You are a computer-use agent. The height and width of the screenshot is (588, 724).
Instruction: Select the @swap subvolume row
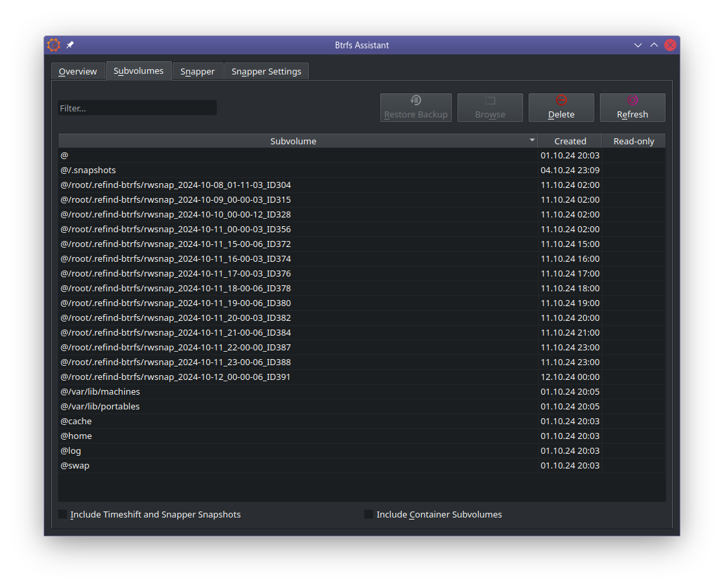361,466
